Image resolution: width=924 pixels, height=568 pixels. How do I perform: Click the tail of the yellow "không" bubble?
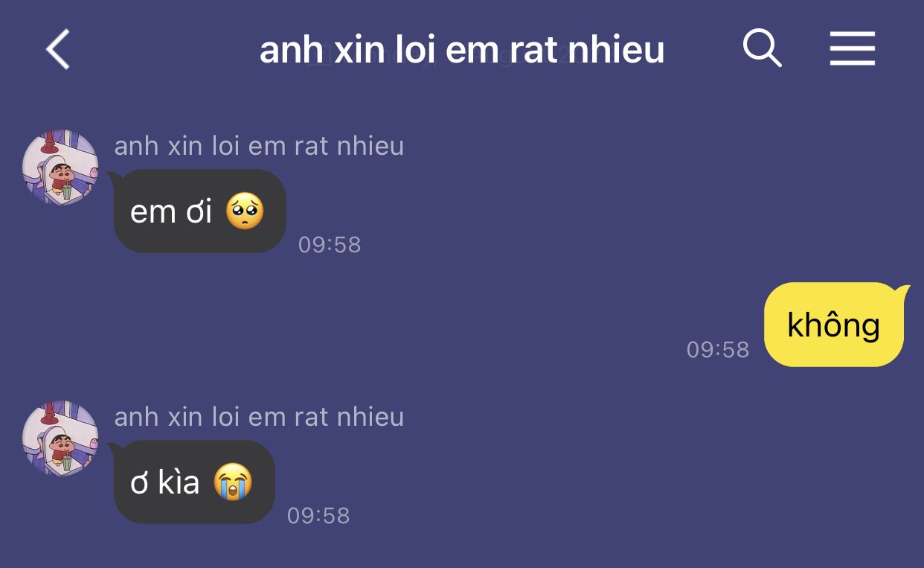(902, 289)
